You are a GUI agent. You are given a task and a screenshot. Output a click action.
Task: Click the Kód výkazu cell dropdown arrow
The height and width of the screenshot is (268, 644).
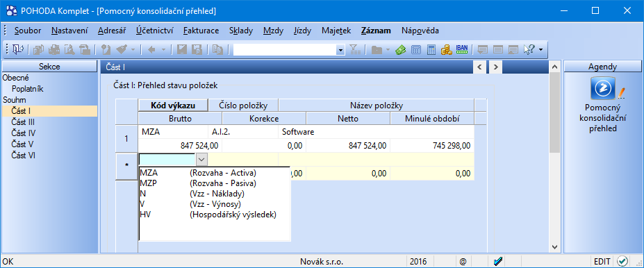[201, 159]
